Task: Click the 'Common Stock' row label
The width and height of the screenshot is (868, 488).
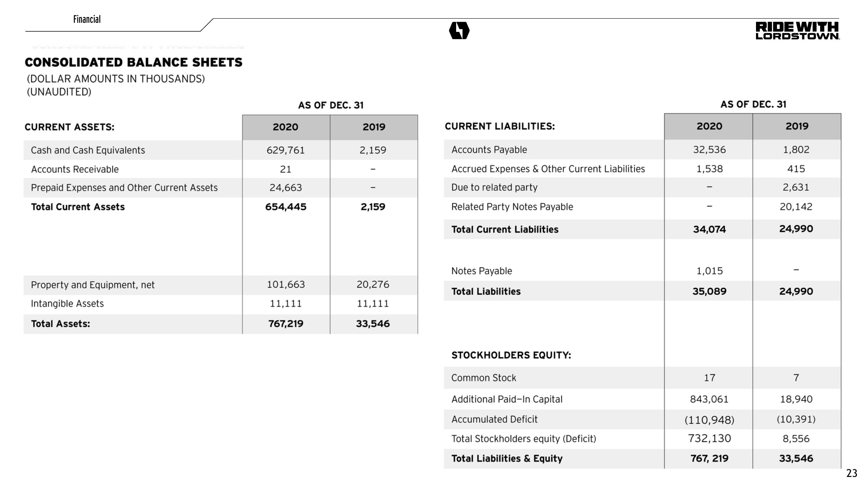Action: [x=483, y=378]
